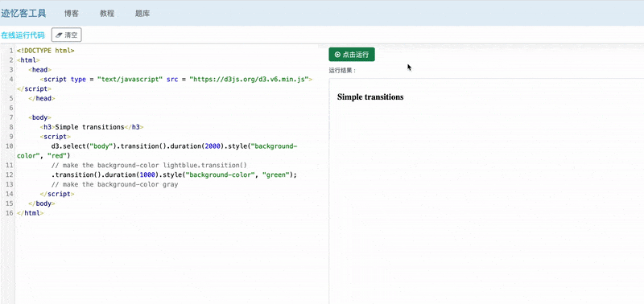Click the comment about gray background
Viewport: 644px width, 304px height.
click(114, 184)
